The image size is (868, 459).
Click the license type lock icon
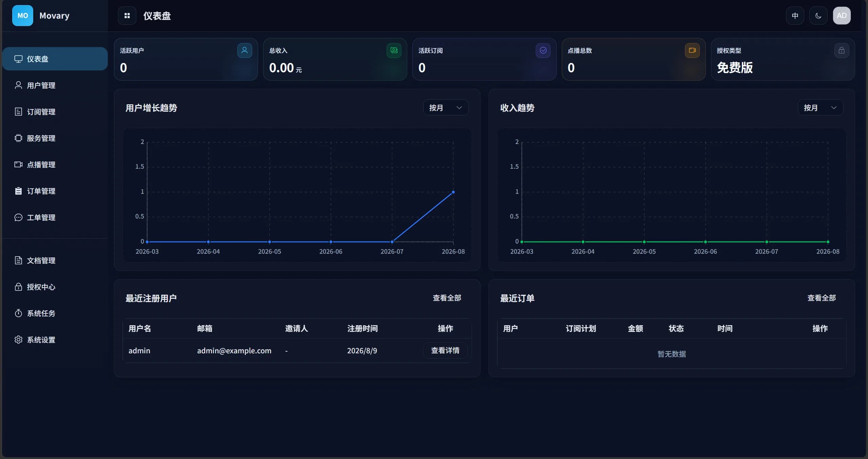(842, 50)
